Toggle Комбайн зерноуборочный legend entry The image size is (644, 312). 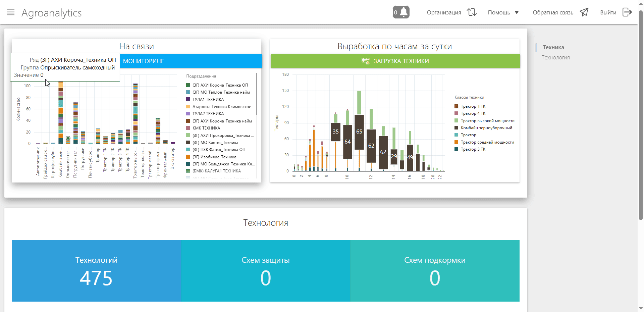coord(486,128)
